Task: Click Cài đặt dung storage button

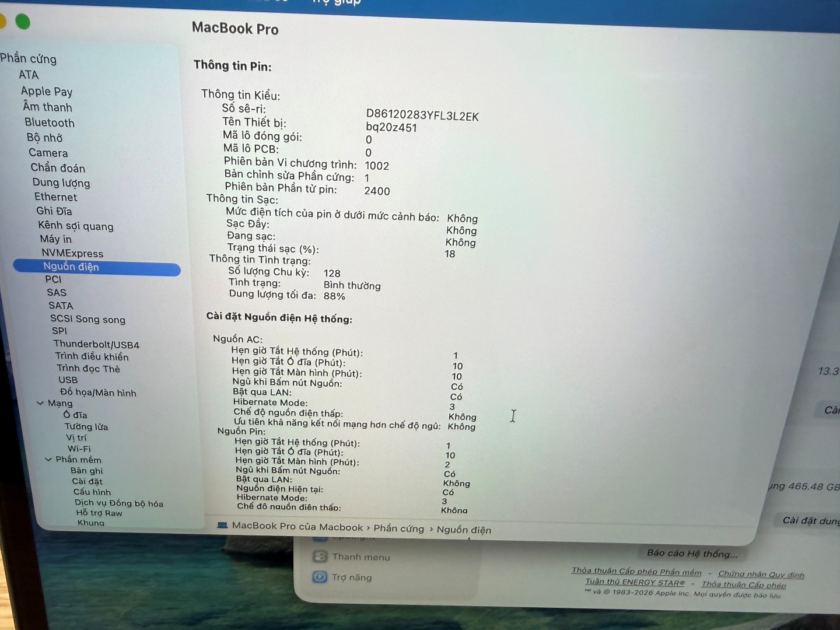Action: (810, 520)
